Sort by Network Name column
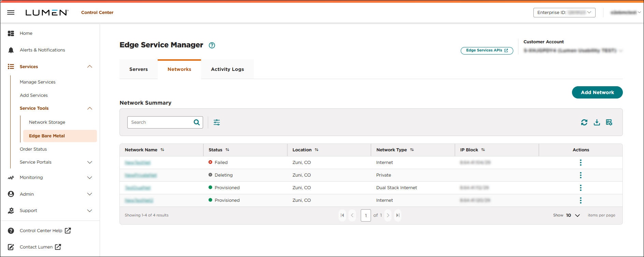Screen dimensions: 644x257 162,150
